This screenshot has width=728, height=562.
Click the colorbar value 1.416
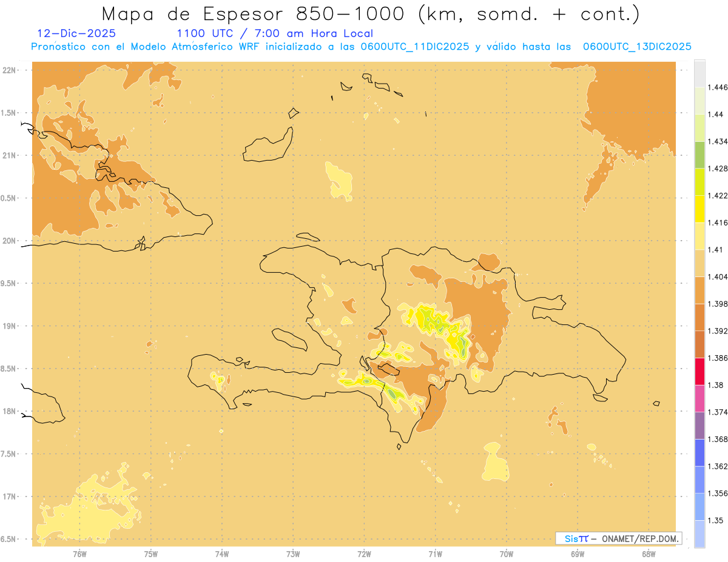(x=718, y=222)
